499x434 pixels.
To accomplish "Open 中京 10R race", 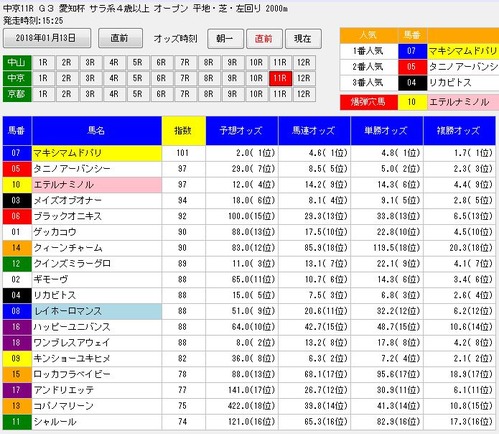I will point(256,78).
